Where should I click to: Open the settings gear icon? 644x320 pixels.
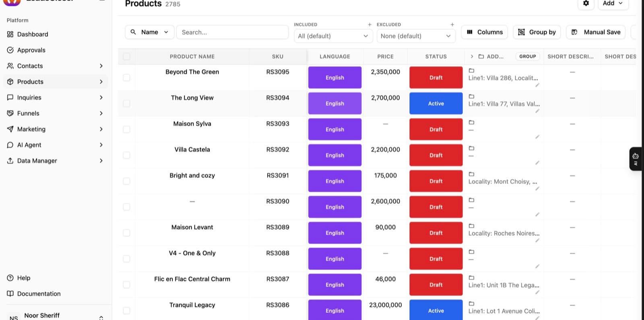click(x=586, y=3)
